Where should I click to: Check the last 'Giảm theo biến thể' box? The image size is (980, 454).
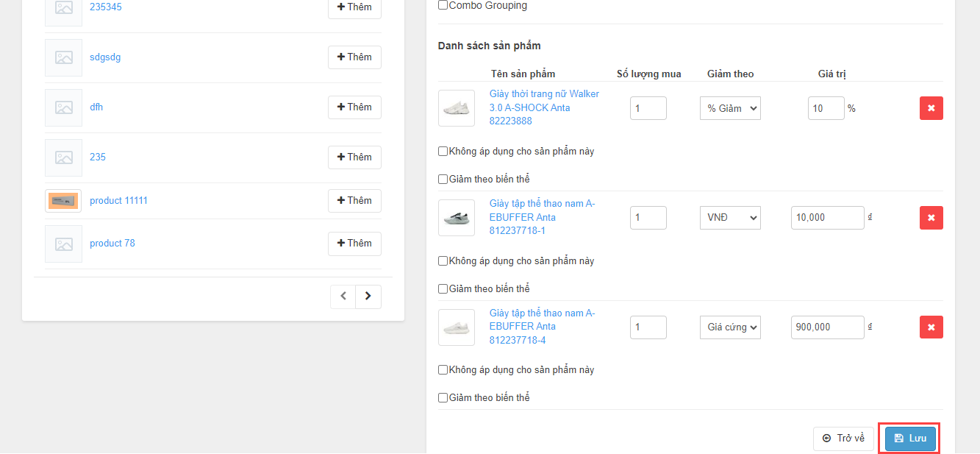point(443,398)
